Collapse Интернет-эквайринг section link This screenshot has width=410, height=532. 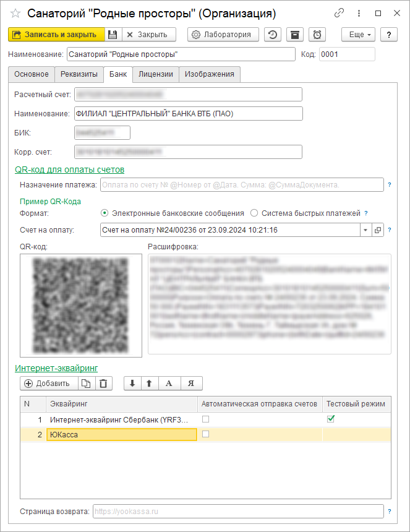pyautogui.click(x=56, y=368)
